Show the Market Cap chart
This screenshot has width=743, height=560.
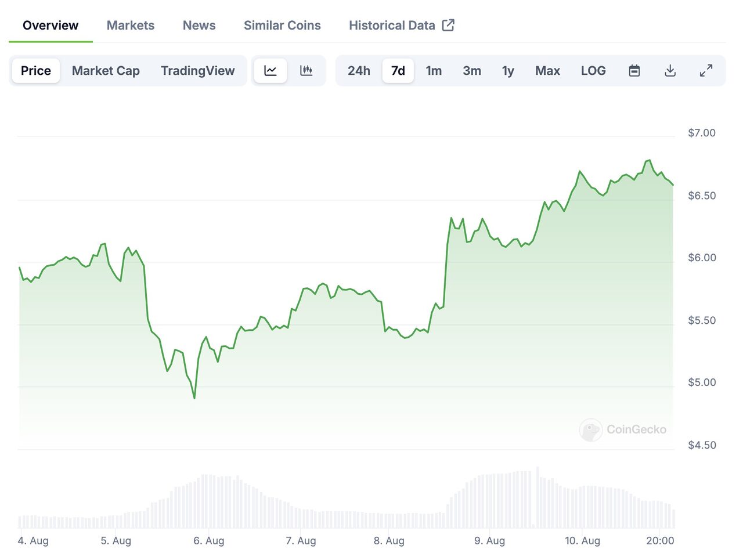coord(106,71)
